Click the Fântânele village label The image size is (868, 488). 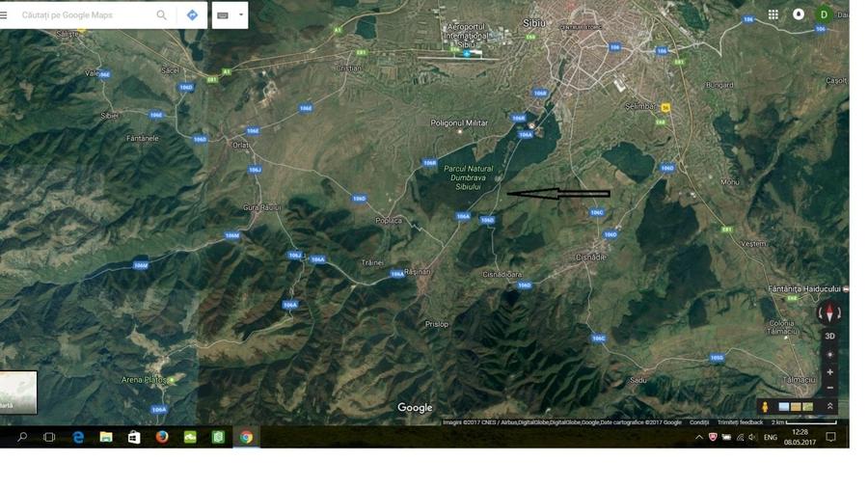(x=143, y=138)
